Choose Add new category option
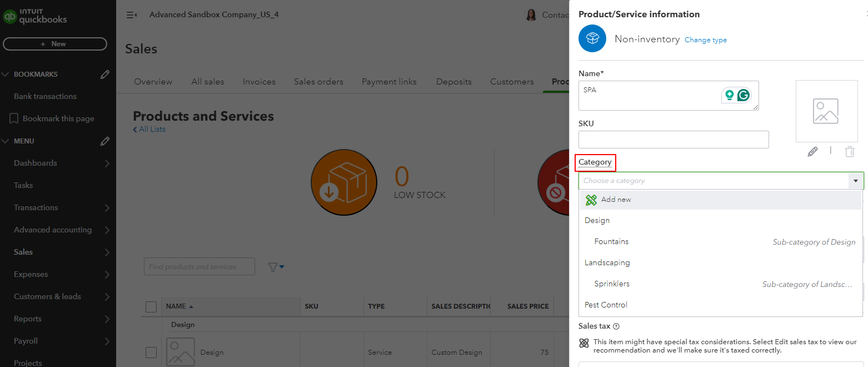Image resolution: width=868 pixels, height=367 pixels. pos(616,200)
